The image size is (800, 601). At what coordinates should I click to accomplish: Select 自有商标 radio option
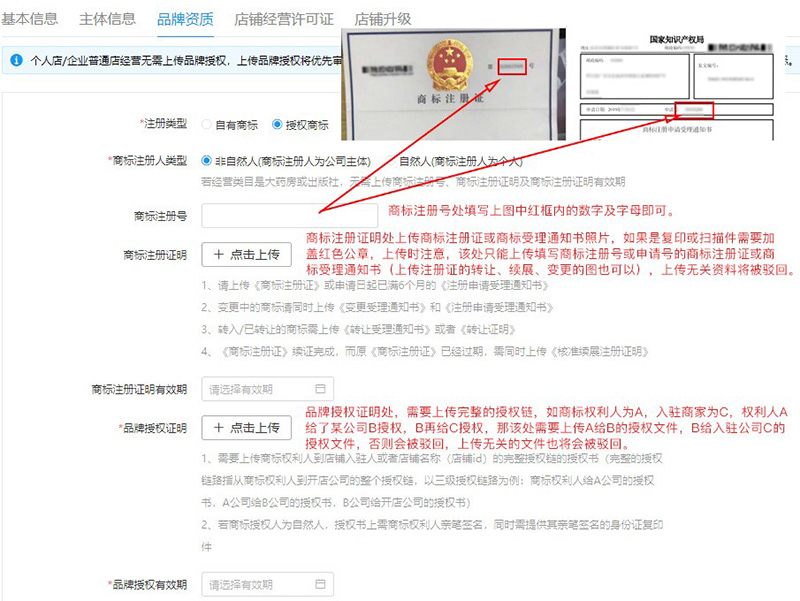(x=206, y=124)
